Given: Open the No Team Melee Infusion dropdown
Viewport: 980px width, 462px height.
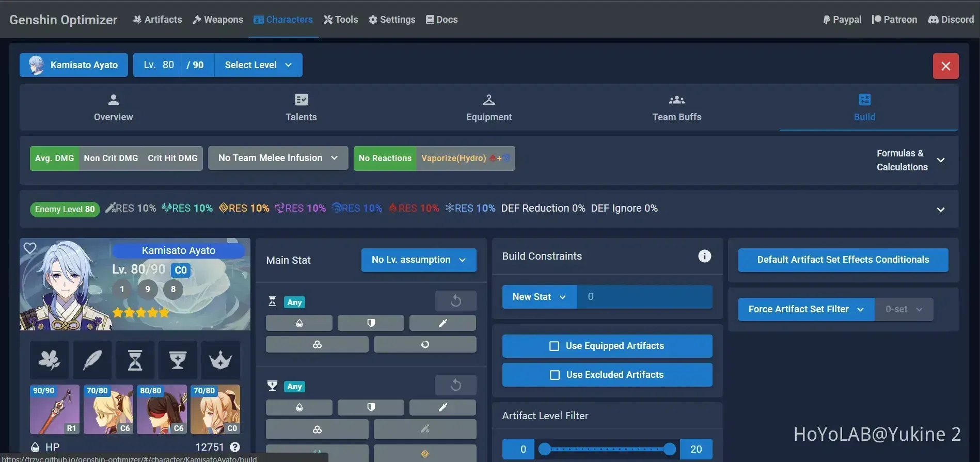Looking at the screenshot, I should tap(277, 158).
